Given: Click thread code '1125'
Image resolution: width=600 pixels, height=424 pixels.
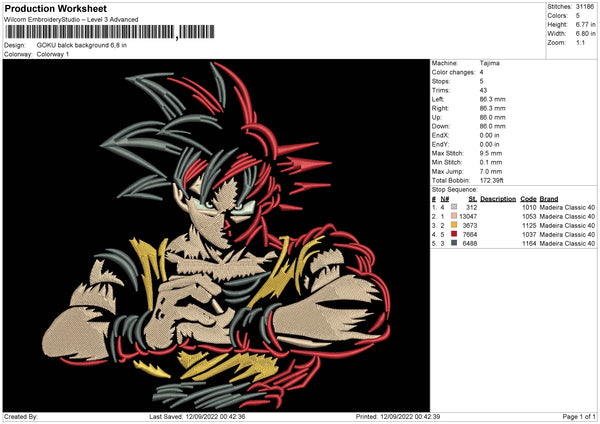Looking at the screenshot, I should click(529, 225).
